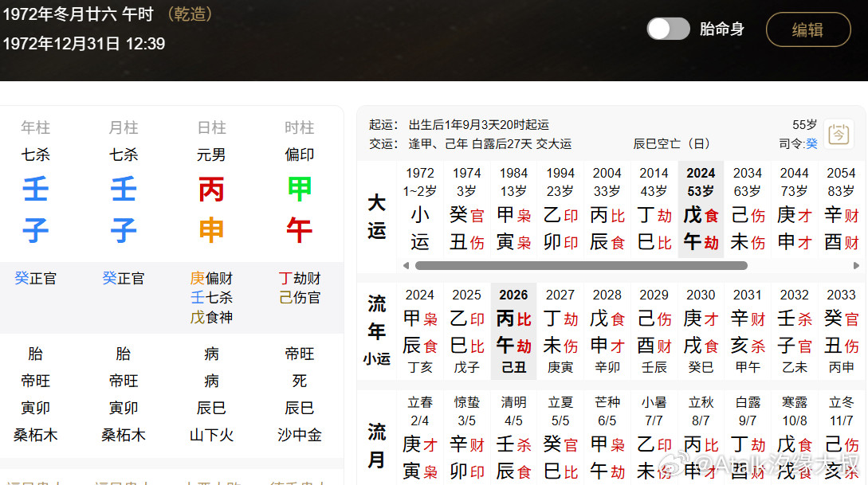Click the 元男 label under 日柱
This screenshot has width=868, height=485.
211,154
